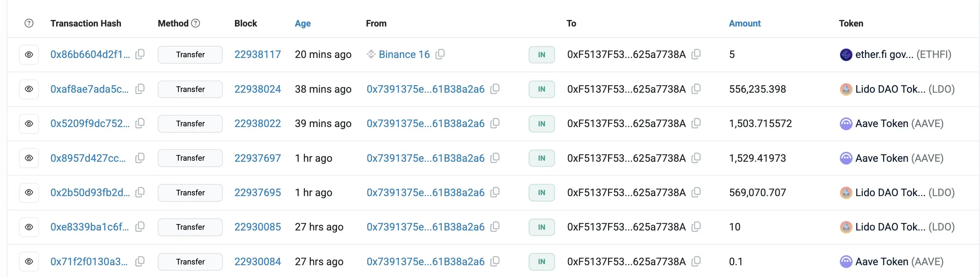Click the amount 556,235.398

(758, 89)
